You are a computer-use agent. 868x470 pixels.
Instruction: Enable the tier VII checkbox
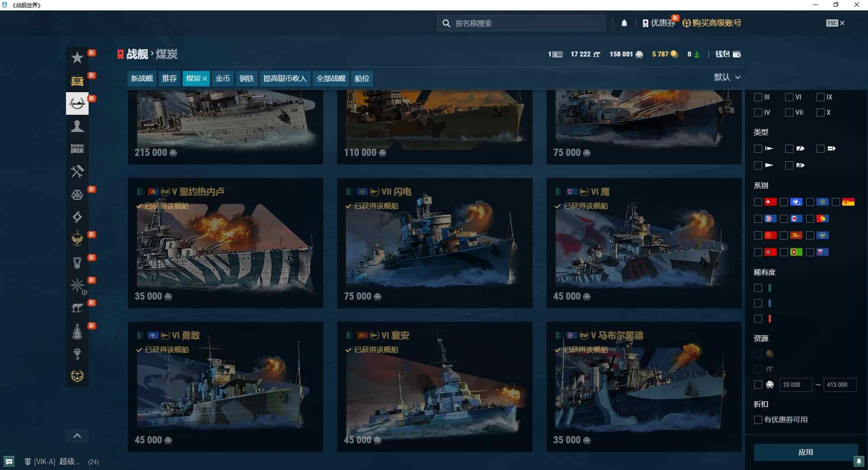(x=789, y=113)
